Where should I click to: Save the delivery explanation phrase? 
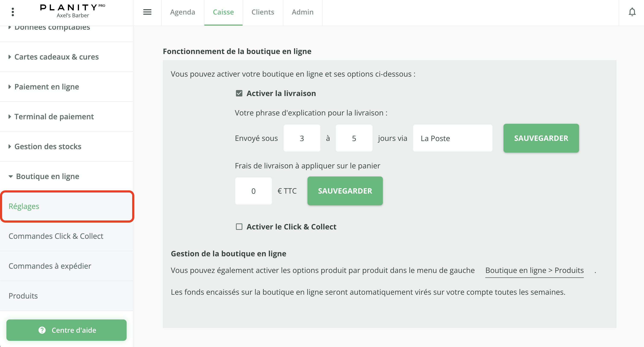[541, 138]
